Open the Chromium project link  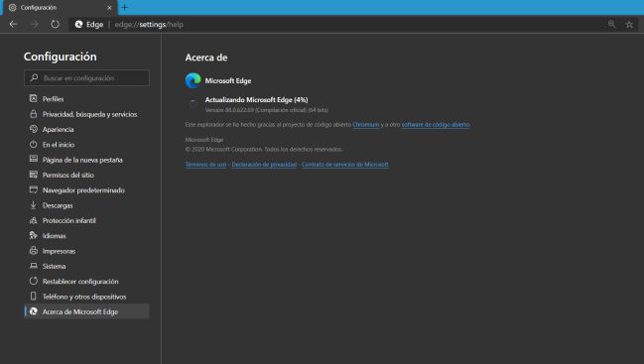[x=366, y=124]
